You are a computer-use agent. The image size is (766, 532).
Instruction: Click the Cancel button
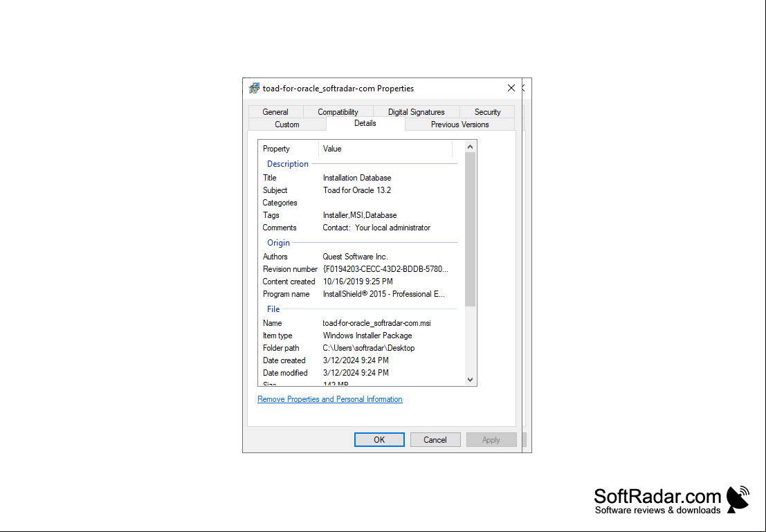[435, 440]
